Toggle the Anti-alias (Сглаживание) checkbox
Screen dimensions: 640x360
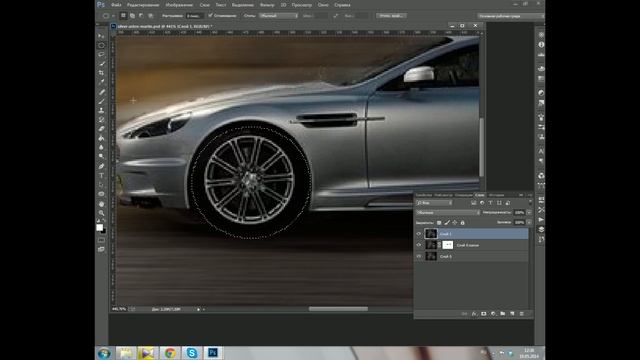click(x=211, y=16)
